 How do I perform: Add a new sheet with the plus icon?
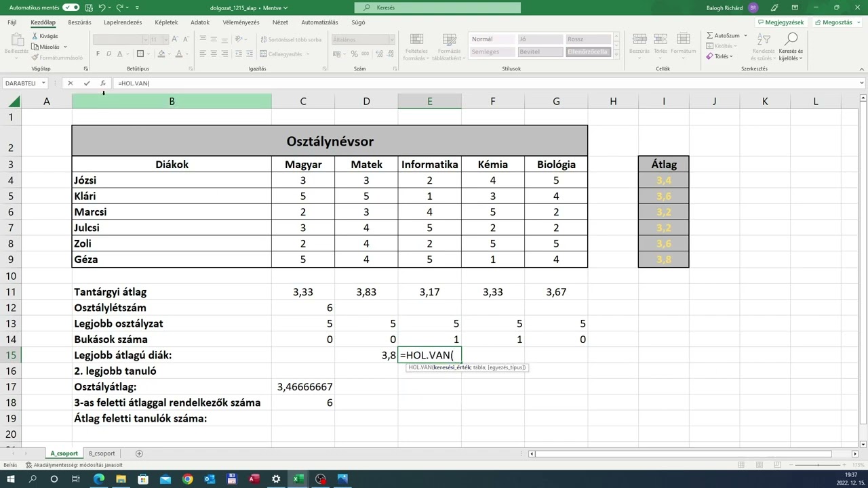(x=139, y=453)
